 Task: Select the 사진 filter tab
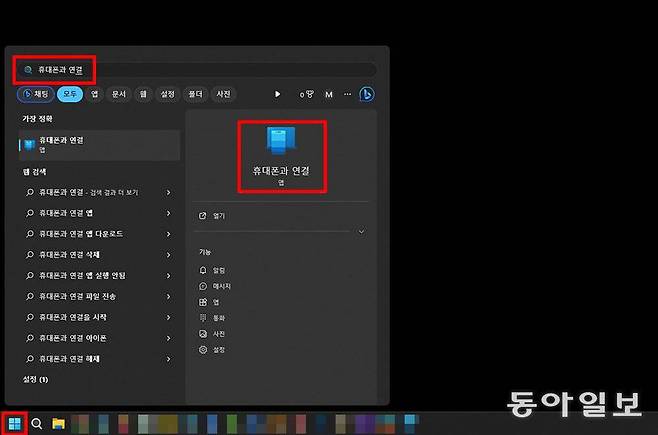[223, 94]
